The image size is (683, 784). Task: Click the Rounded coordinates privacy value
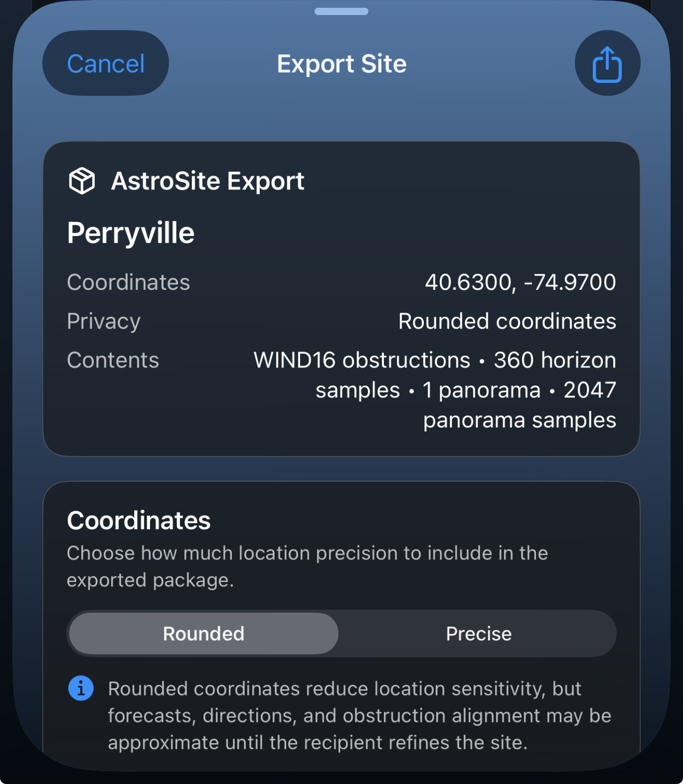click(x=507, y=321)
